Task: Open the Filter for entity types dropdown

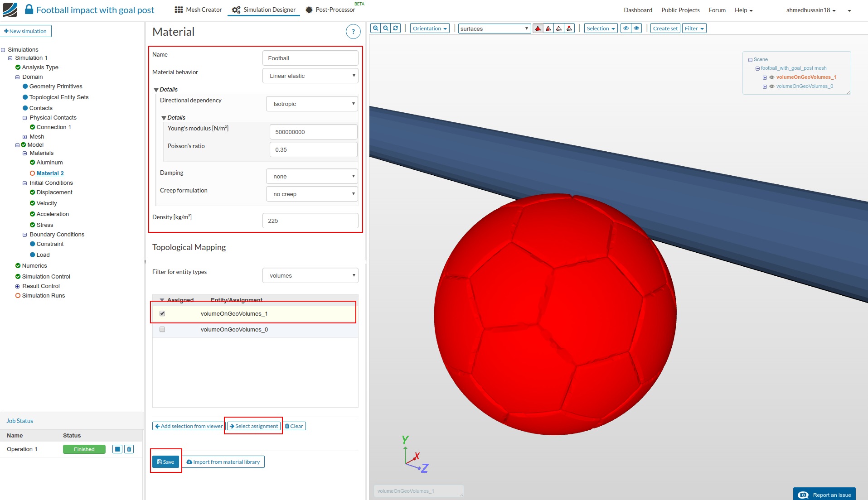Action: [x=310, y=276]
